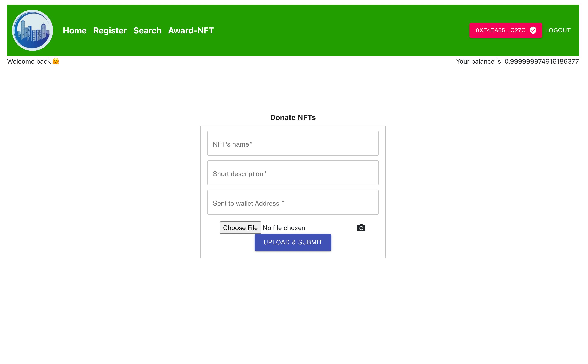Click the Award-NFT navigation link
Screen dimensions: 588x364
click(191, 30)
